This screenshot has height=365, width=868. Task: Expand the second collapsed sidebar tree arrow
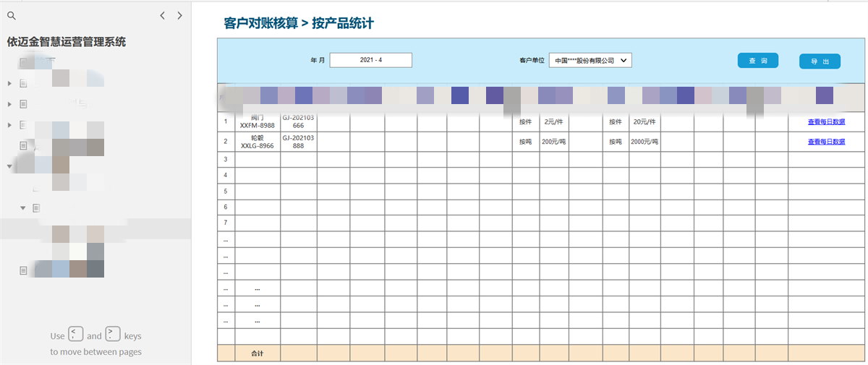(9, 104)
